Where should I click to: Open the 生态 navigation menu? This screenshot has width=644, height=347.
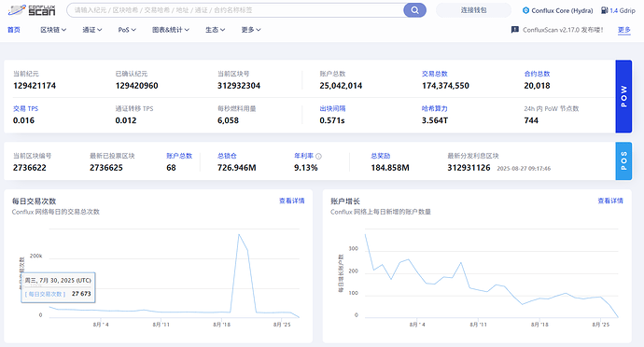[x=216, y=30]
